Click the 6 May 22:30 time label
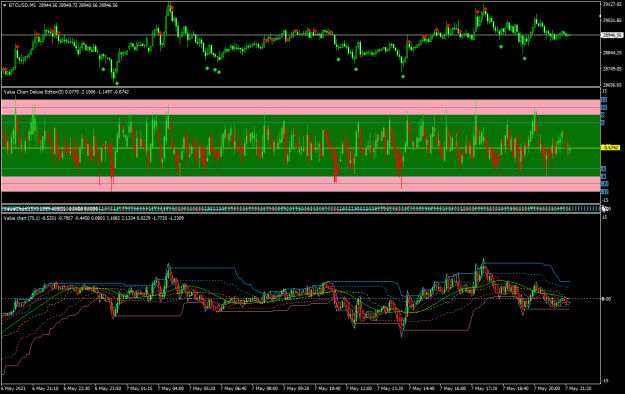This screenshot has height=394, width=625. [77, 388]
